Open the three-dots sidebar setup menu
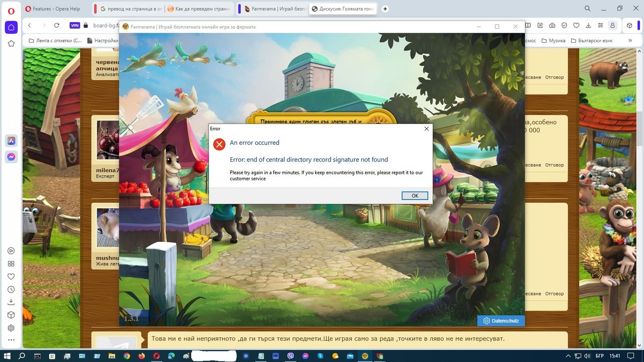644x362 pixels. tap(11, 340)
